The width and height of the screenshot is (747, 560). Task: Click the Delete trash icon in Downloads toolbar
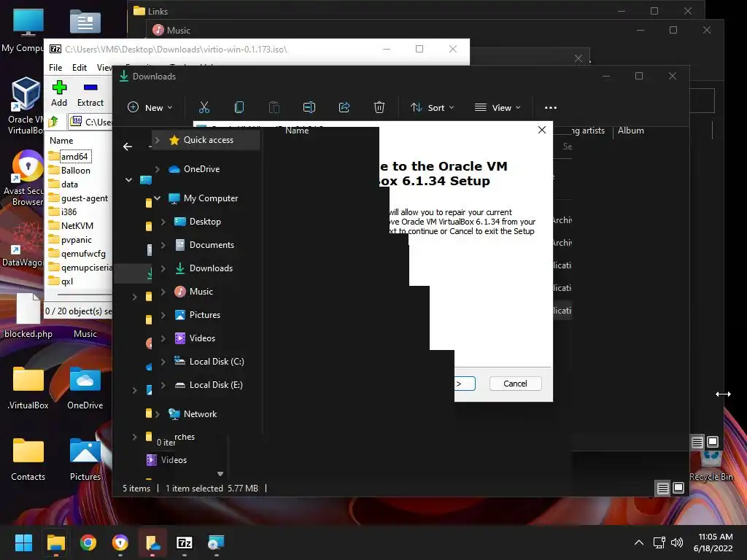pos(379,108)
